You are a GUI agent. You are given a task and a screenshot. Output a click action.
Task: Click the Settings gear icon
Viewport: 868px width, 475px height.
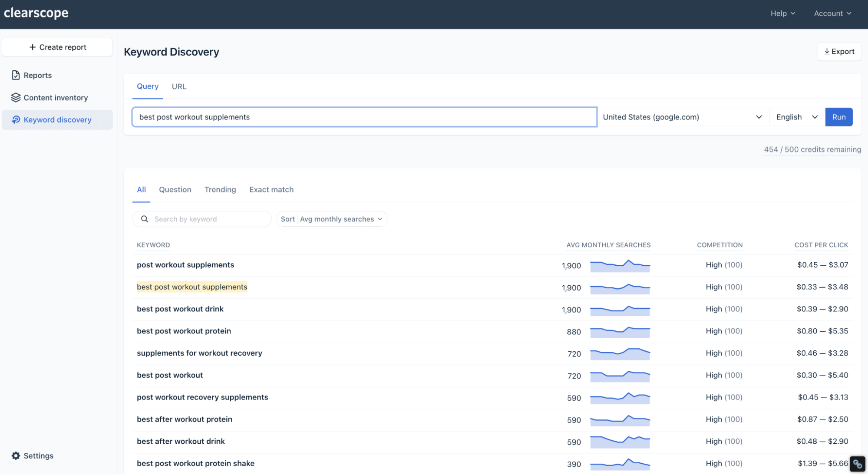16,456
